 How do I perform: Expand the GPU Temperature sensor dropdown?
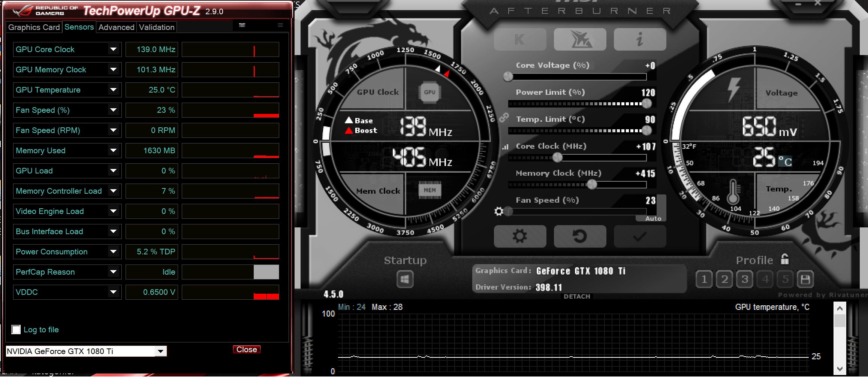(x=113, y=90)
